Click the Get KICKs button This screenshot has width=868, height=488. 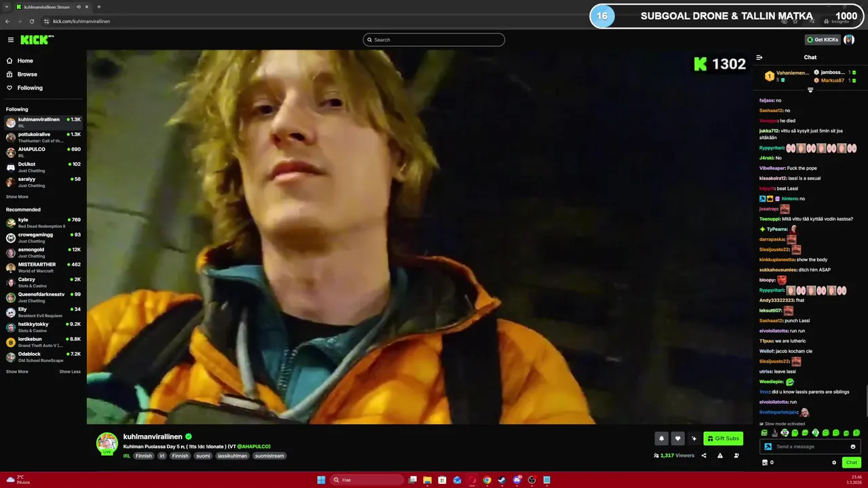(x=823, y=40)
